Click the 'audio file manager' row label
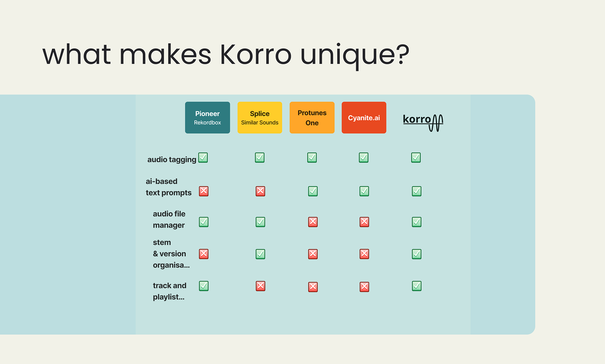The height and width of the screenshot is (364, 605). coord(169,219)
